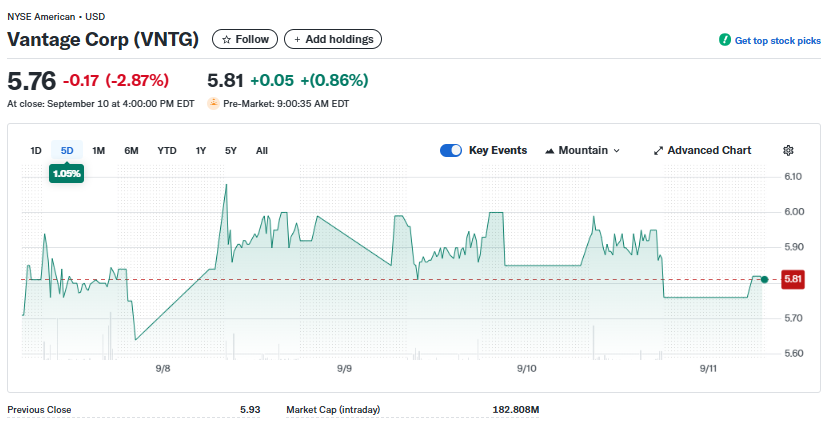Select the 6M time range
Viewport: 828px width, 422px height.
point(131,151)
